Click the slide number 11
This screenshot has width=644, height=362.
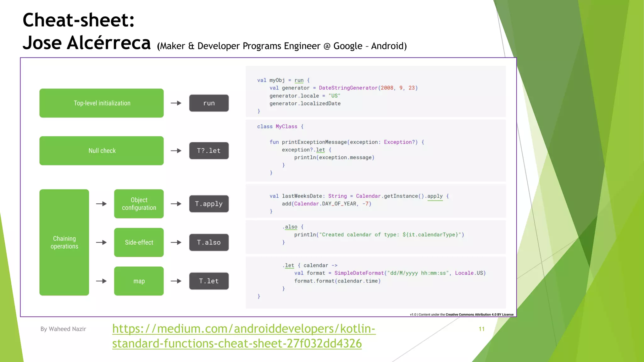[481, 329]
